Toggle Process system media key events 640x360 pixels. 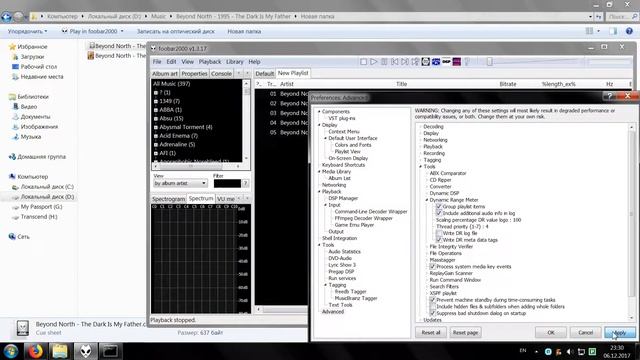[x=432, y=267]
